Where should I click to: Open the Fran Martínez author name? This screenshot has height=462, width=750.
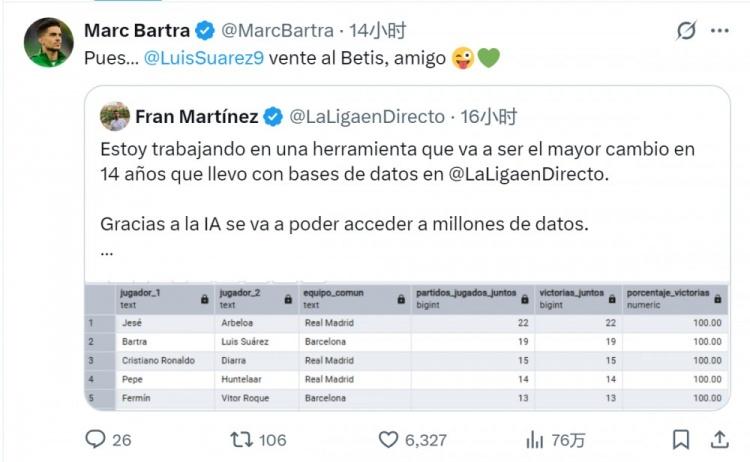coord(196,117)
